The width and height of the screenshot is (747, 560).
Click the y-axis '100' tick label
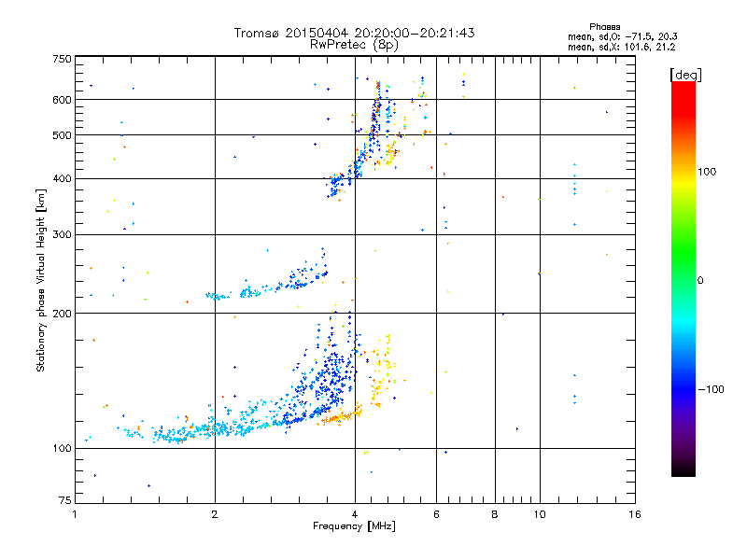pos(63,448)
